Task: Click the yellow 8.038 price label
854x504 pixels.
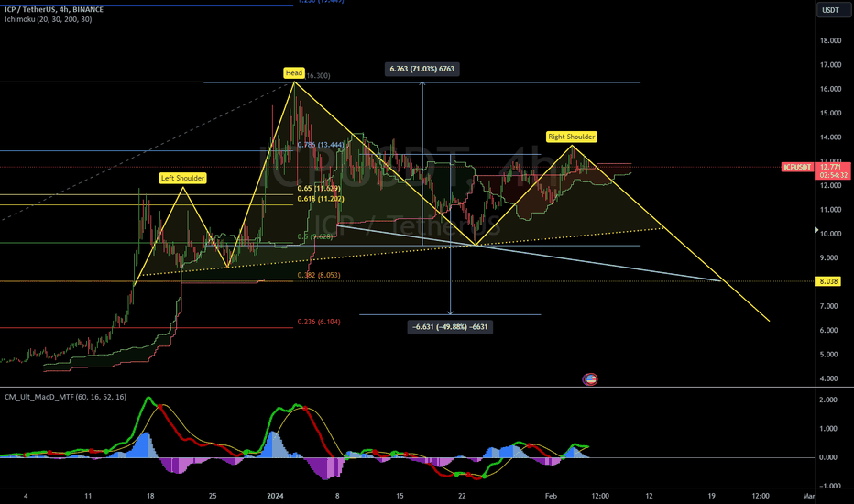Action: click(828, 281)
